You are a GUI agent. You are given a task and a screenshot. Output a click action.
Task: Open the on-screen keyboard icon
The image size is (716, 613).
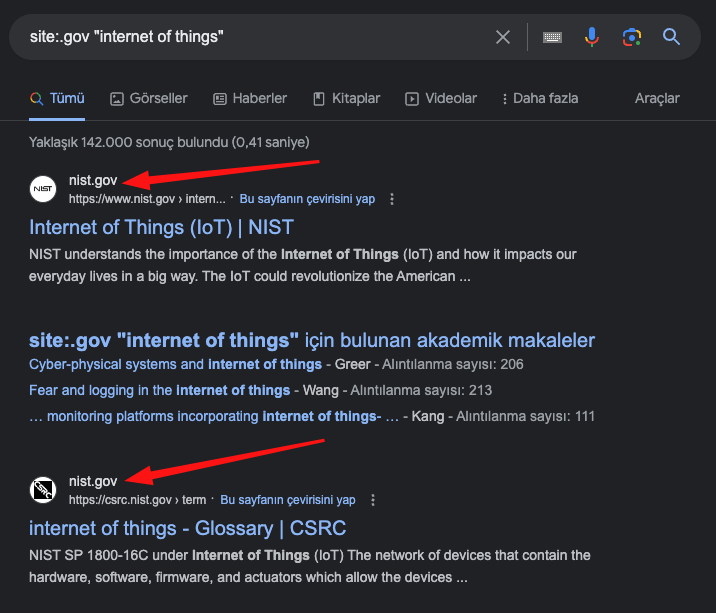[552, 37]
